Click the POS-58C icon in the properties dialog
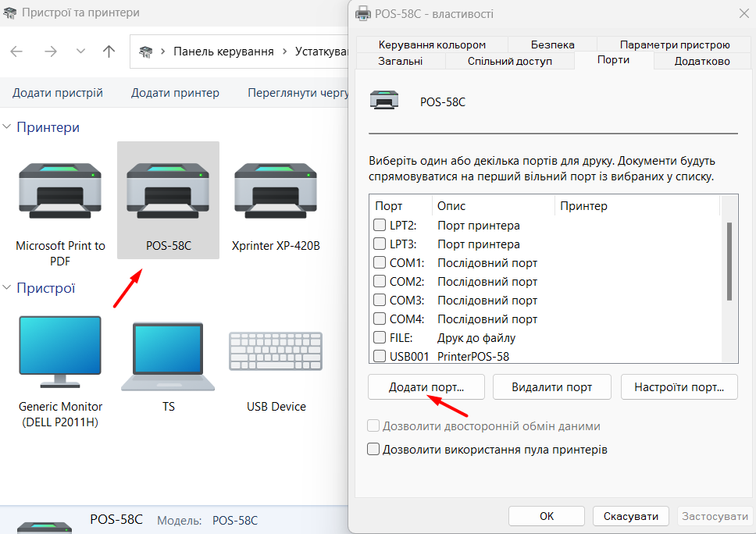The width and height of the screenshot is (756, 534). click(x=384, y=100)
